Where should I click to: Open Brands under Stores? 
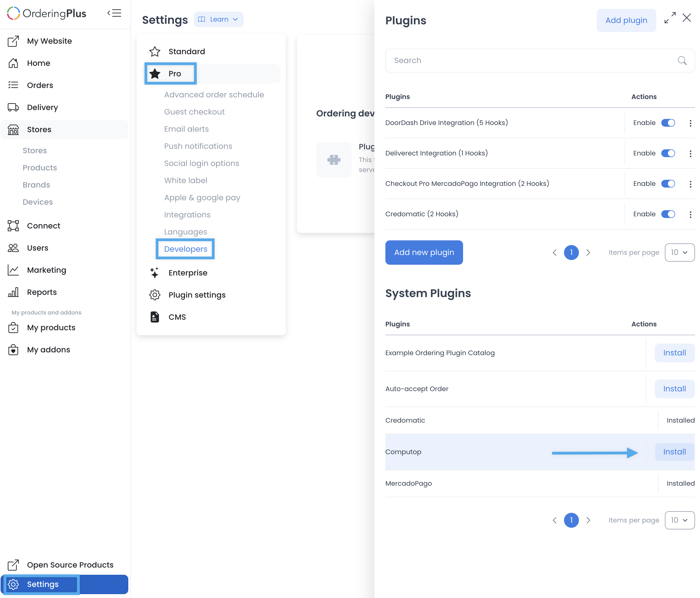pos(36,185)
